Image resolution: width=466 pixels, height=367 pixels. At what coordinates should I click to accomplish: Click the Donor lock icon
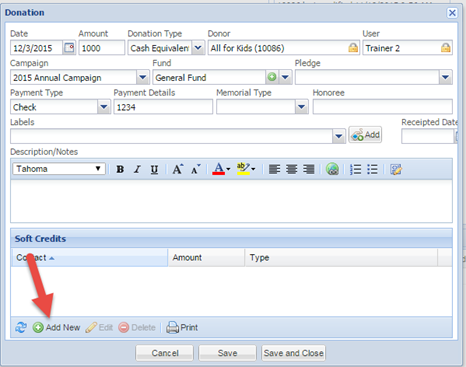click(x=353, y=48)
